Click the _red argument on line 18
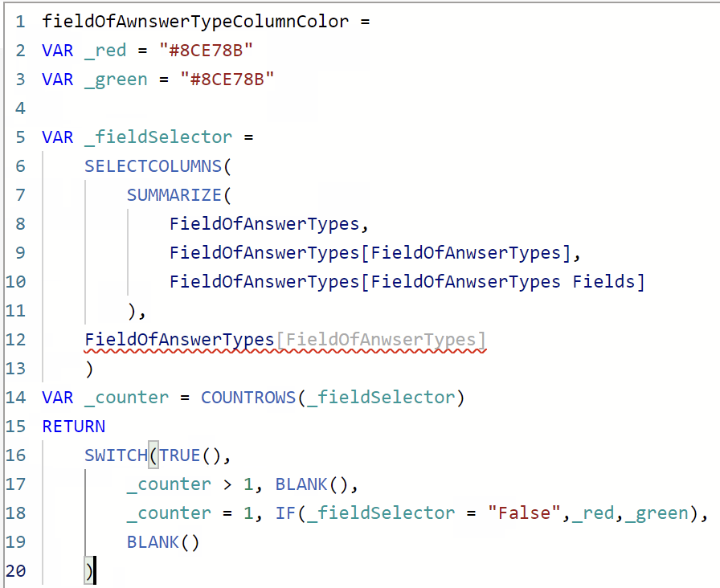The width and height of the screenshot is (720, 588). pos(593,513)
